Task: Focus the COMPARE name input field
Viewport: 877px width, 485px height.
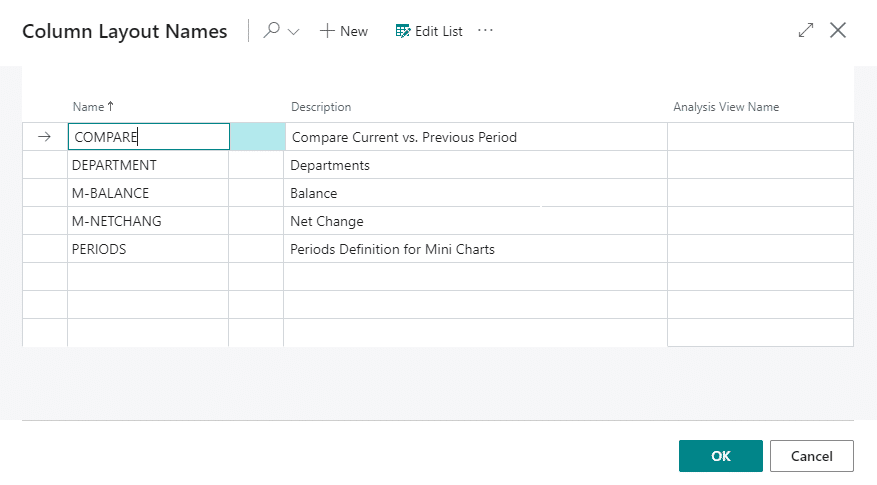Action: [x=149, y=136]
